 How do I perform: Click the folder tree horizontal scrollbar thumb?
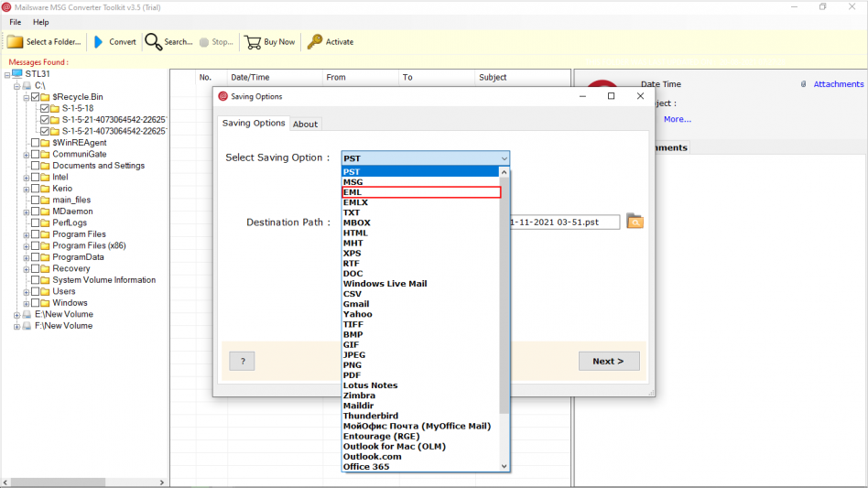coord(58,483)
